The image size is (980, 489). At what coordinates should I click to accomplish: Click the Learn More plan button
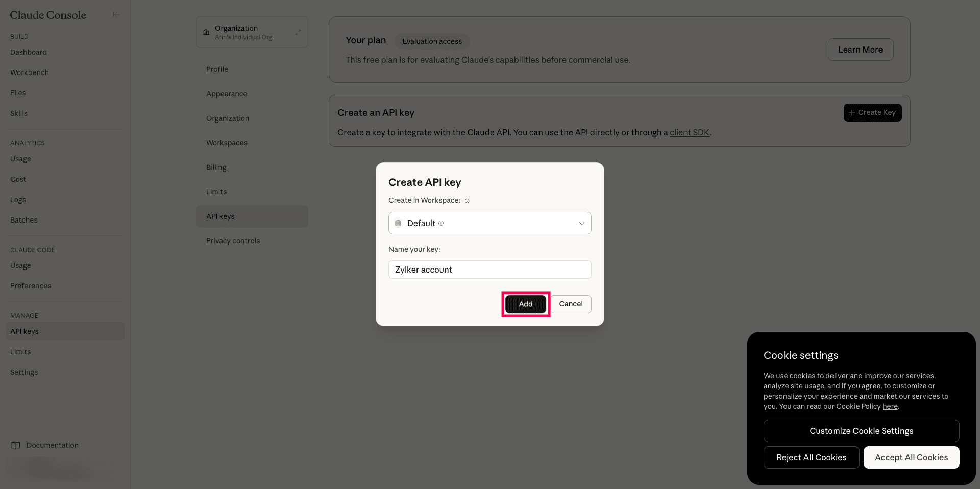pos(861,50)
